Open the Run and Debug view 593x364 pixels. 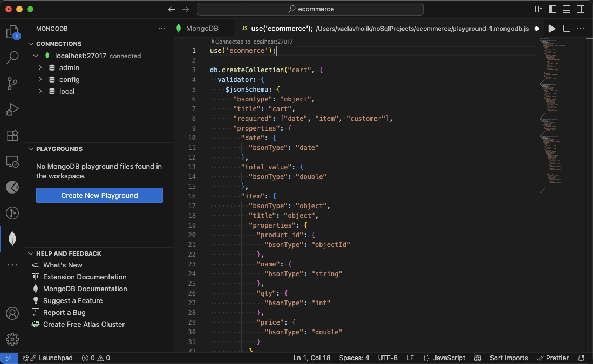(12, 109)
